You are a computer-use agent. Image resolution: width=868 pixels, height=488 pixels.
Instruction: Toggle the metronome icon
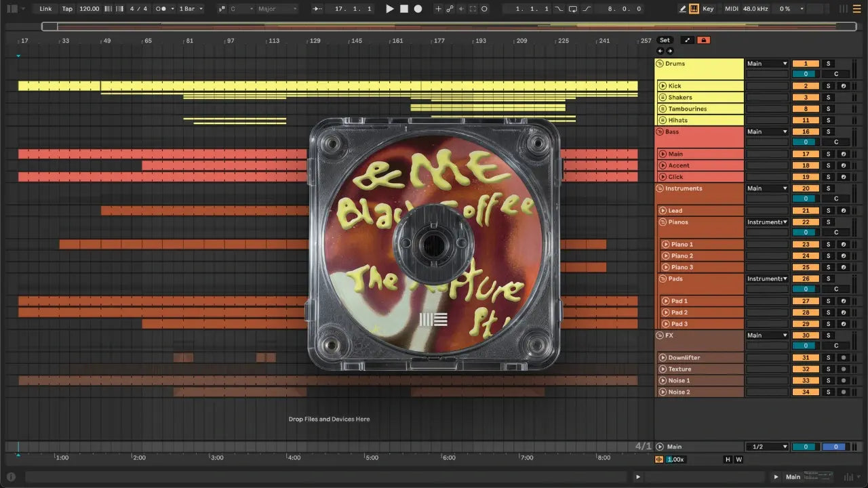pyautogui.click(x=161, y=9)
